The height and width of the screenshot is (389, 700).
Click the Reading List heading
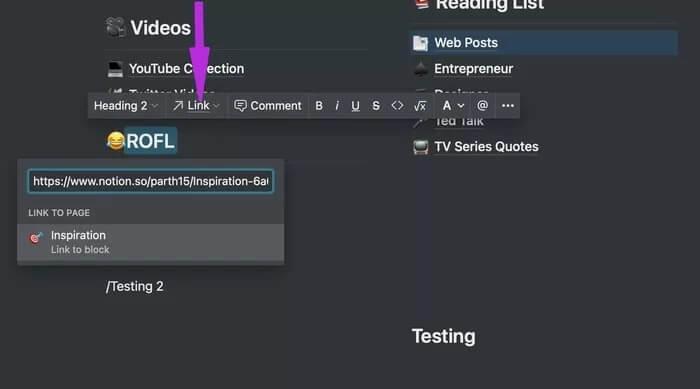[x=489, y=4]
